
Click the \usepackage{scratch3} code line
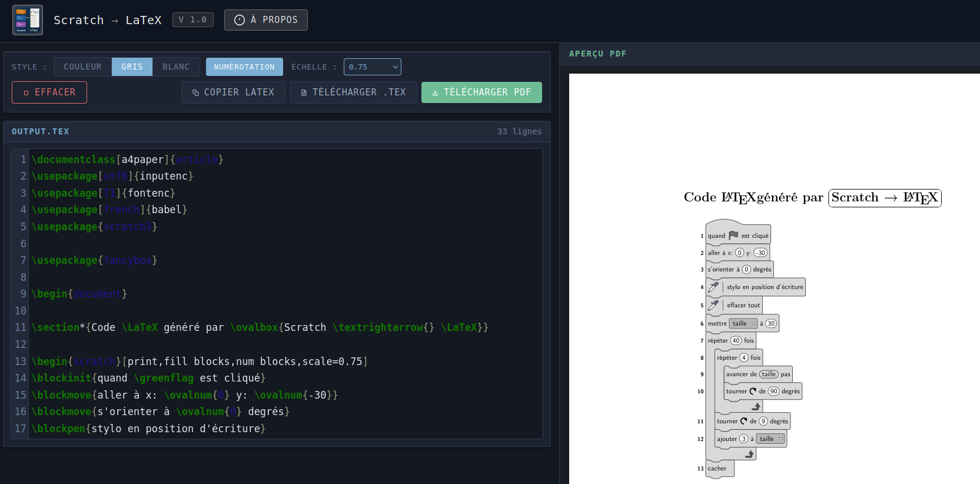pyautogui.click(x=94, y=227)
